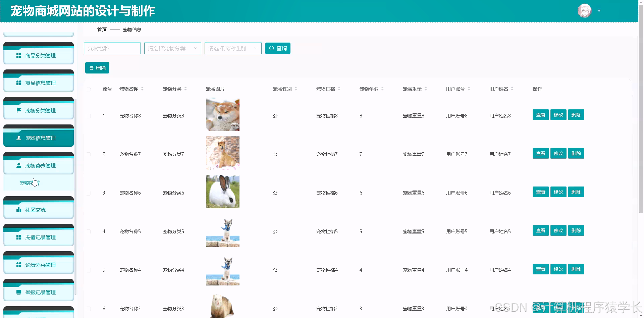Click 修改 in the 宠物名称4 row

click(x=558, y=269)
